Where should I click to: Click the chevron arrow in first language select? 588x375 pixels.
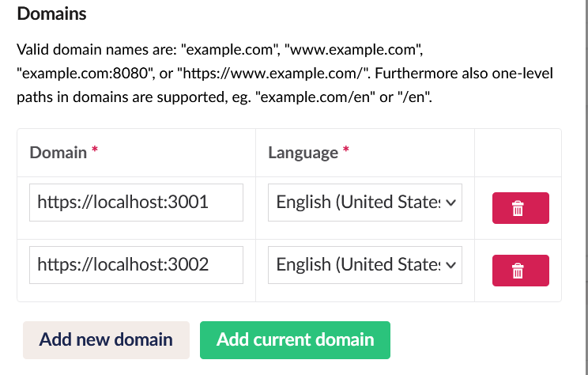[x=451, y=203]
